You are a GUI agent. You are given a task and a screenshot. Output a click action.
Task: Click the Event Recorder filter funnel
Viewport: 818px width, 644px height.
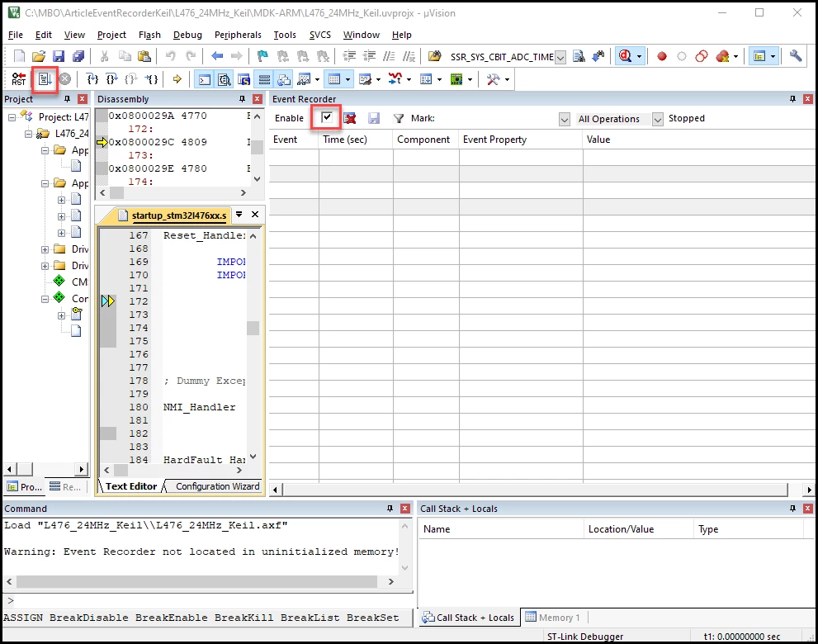[x=399, y=118]
